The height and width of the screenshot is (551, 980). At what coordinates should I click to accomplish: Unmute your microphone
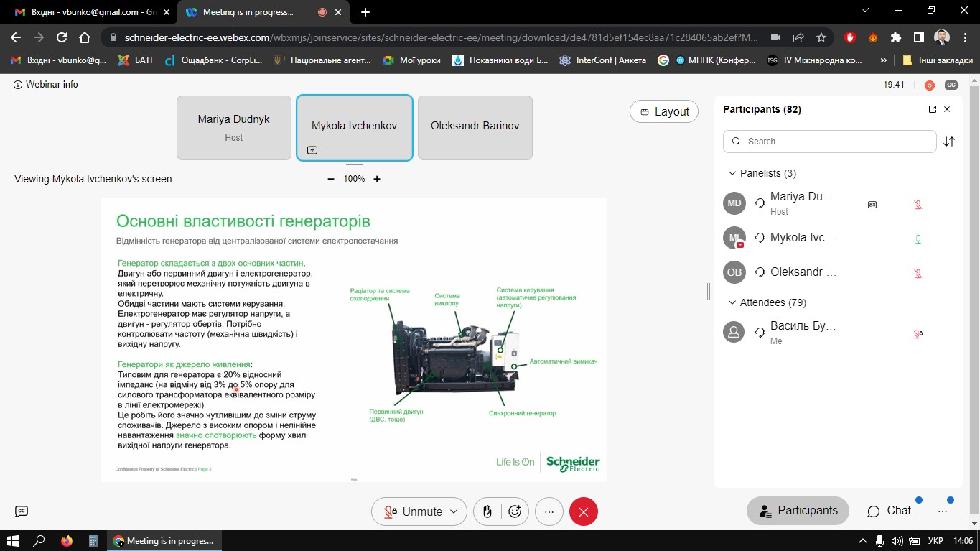pos(414,511)
